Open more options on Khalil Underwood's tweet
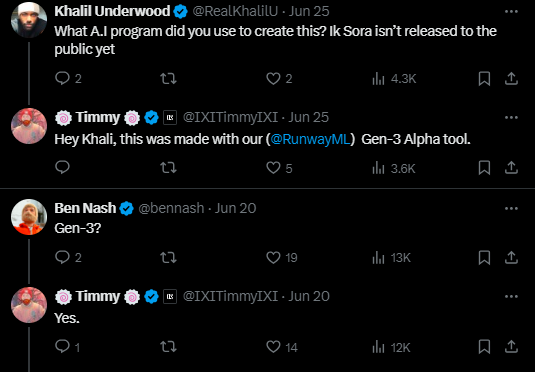 point(511,12)
